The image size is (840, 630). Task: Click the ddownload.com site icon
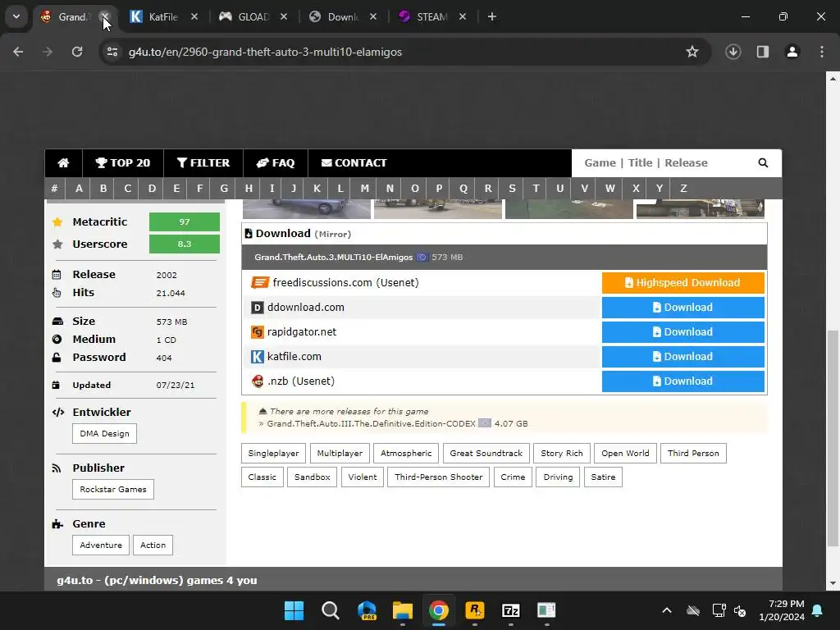pos(257,308)
